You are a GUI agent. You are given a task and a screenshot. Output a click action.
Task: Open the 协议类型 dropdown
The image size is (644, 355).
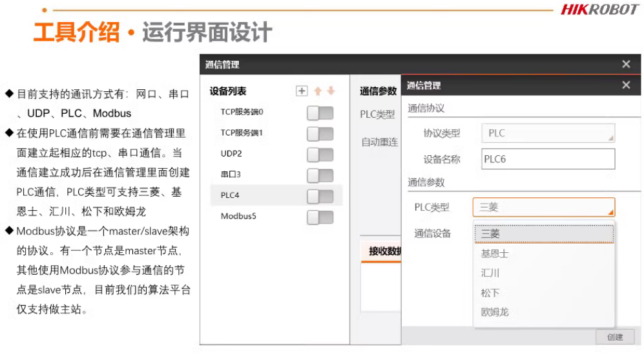[x=548, y=133]
